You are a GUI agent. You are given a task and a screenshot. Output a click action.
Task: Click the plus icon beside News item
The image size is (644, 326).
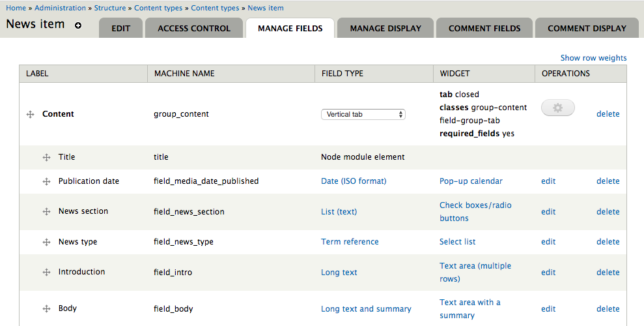coord(78,25)
